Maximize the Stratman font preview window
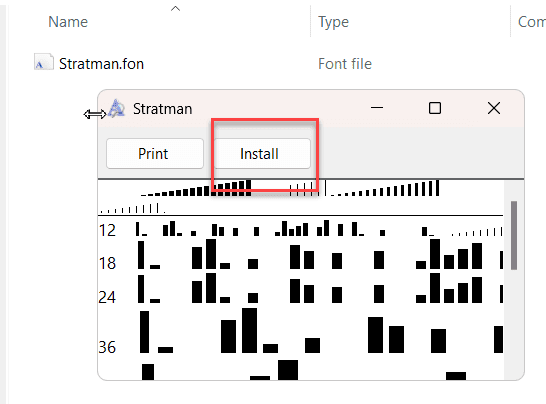Viewport: 546px width, 404px height. point(435,108)
